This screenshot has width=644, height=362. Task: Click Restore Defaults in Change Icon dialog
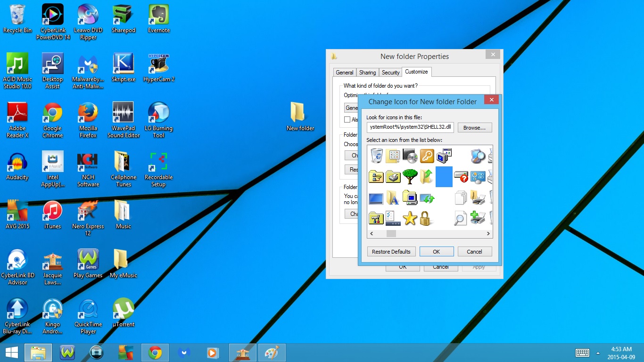point(391,252)
